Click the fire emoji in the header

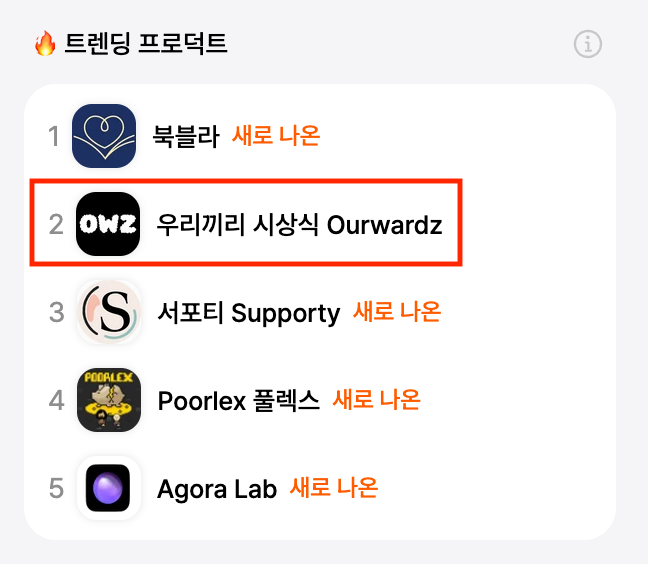point(45,43)
